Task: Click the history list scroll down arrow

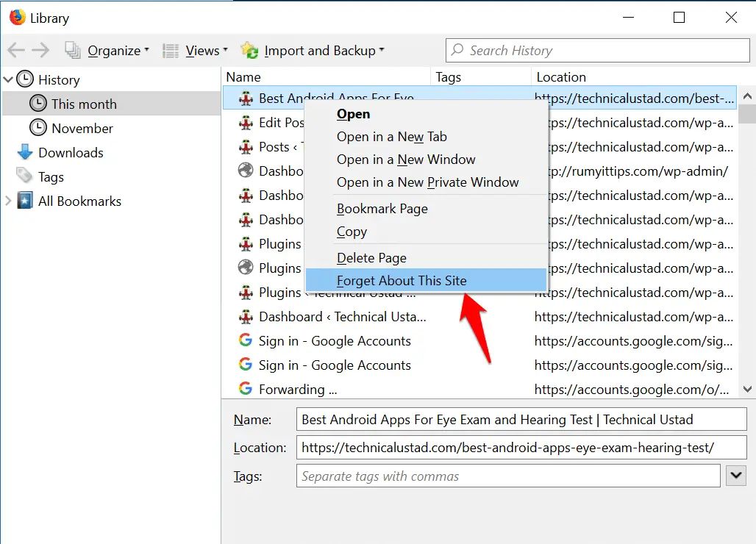Action: 747,390
